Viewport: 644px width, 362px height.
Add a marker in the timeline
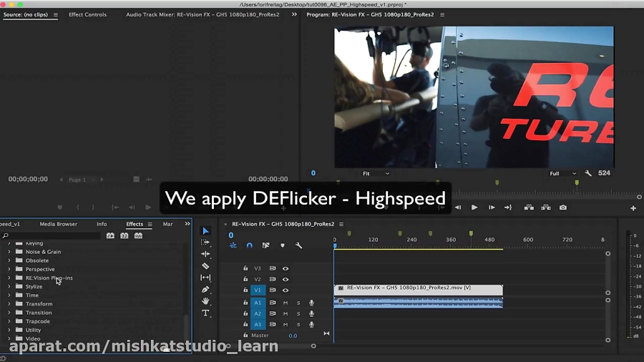pyautogui.click(x=282, y=245)
